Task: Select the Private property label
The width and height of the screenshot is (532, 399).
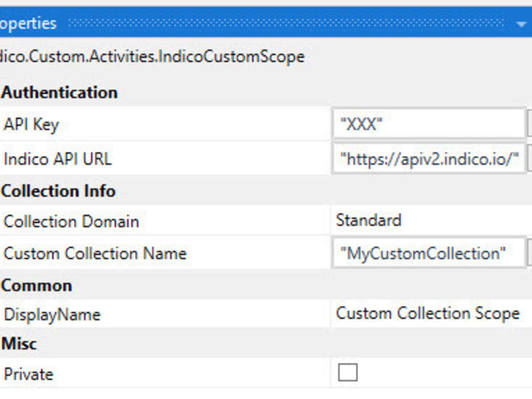Action: coord(28,374)
